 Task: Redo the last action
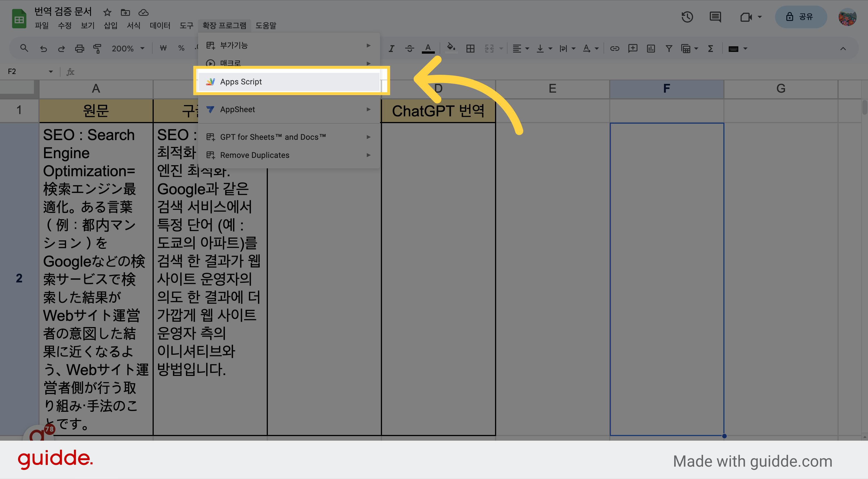point(61,49)
